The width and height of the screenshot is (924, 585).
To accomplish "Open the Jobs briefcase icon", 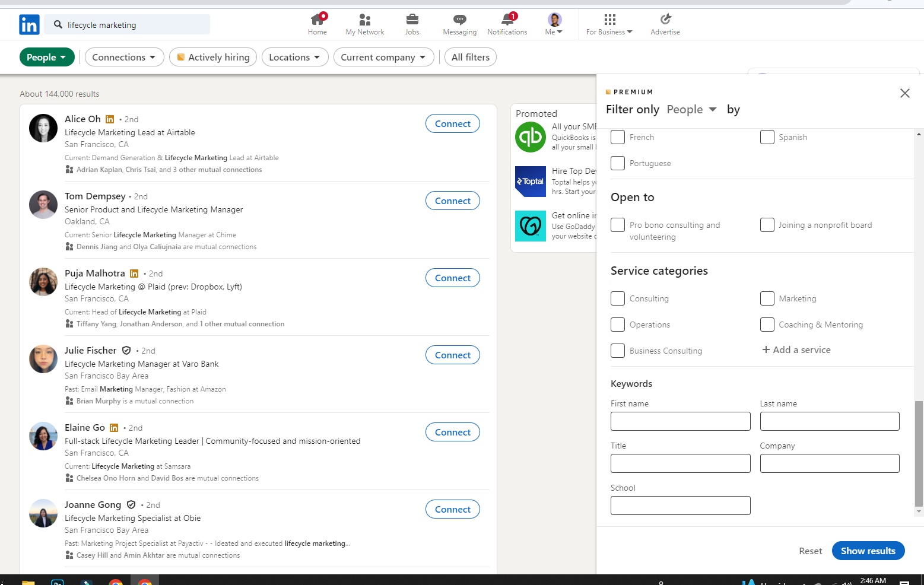I will (412, 20).
